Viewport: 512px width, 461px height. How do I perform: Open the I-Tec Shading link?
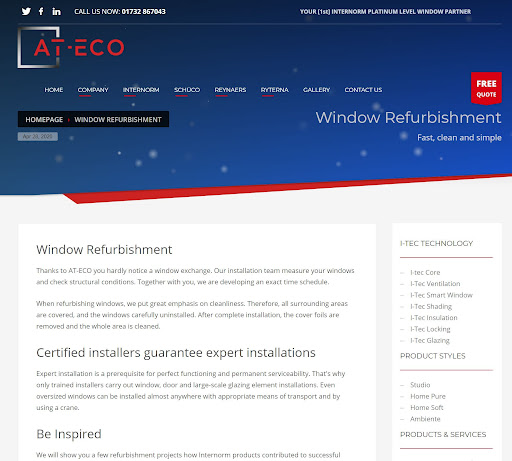pos(431,306)
